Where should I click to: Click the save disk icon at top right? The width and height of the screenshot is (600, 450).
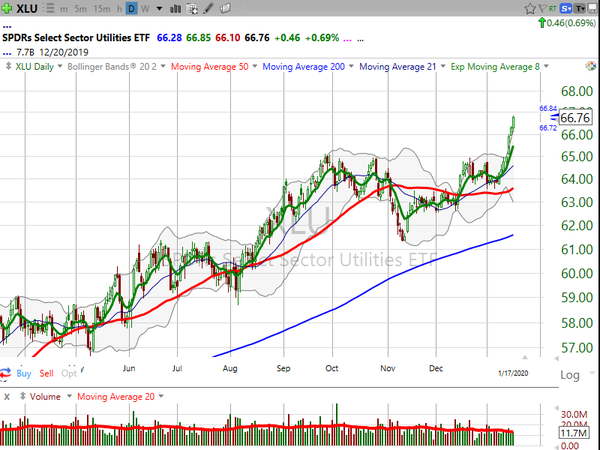click(593, 8)
